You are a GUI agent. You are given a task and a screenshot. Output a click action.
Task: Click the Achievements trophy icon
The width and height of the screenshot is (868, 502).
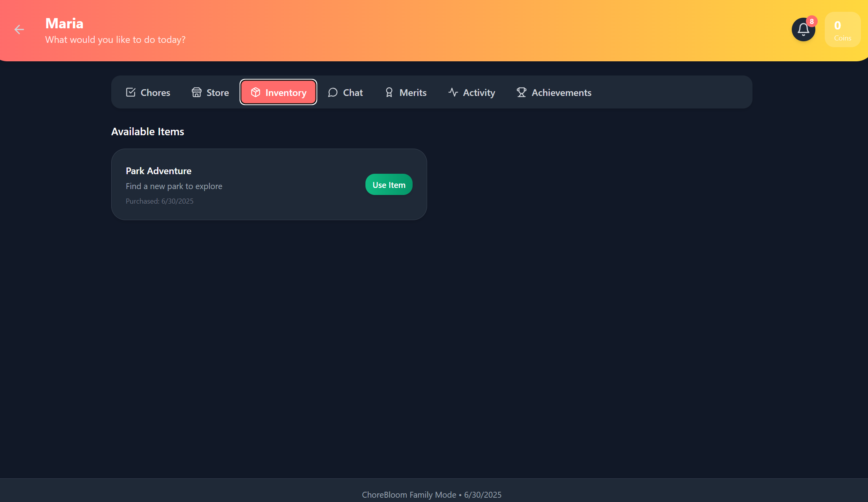point(521,92)
